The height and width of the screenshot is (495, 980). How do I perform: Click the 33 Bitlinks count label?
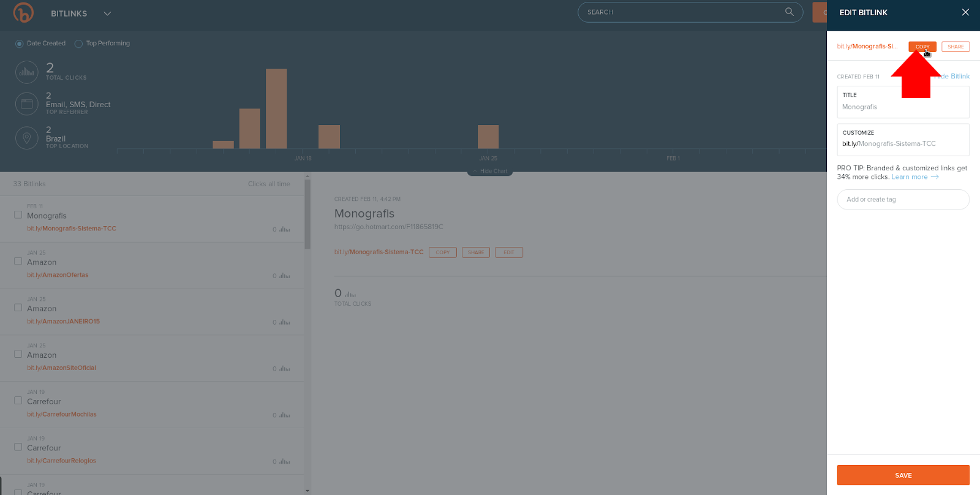29,184
